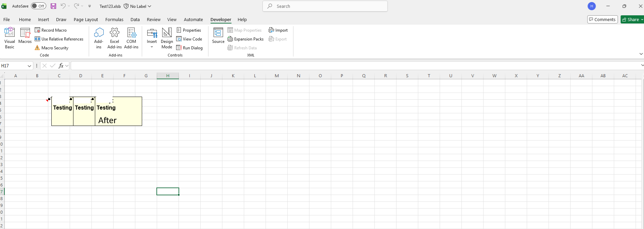Open Expansion Packs
The image size is (644, 229).
(x=245, y=39)
